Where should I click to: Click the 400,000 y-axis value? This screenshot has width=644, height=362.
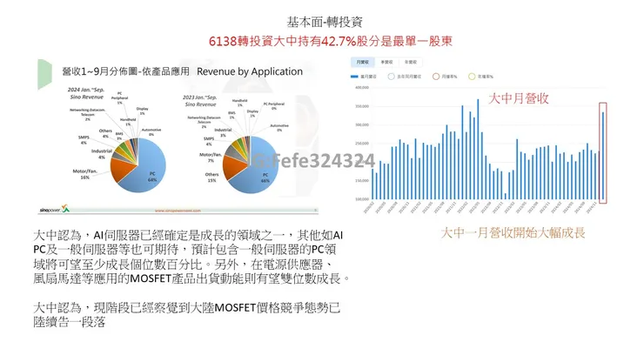(362, 88)
